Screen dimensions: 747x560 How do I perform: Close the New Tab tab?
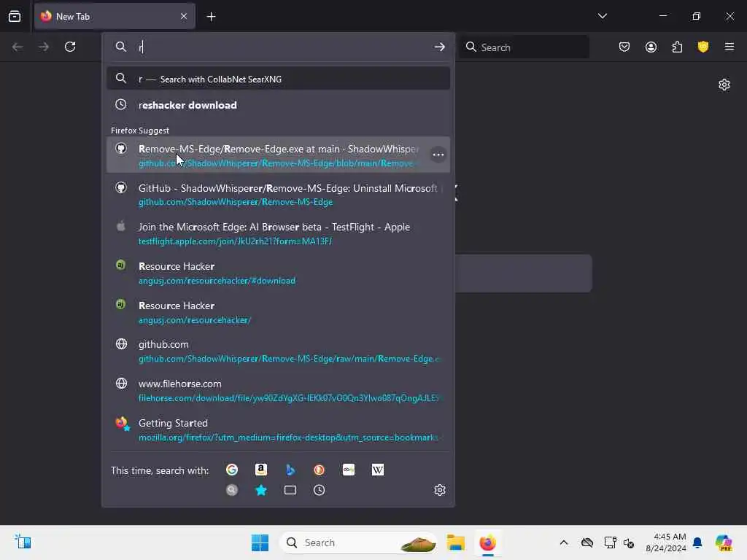tap(184, 16)
